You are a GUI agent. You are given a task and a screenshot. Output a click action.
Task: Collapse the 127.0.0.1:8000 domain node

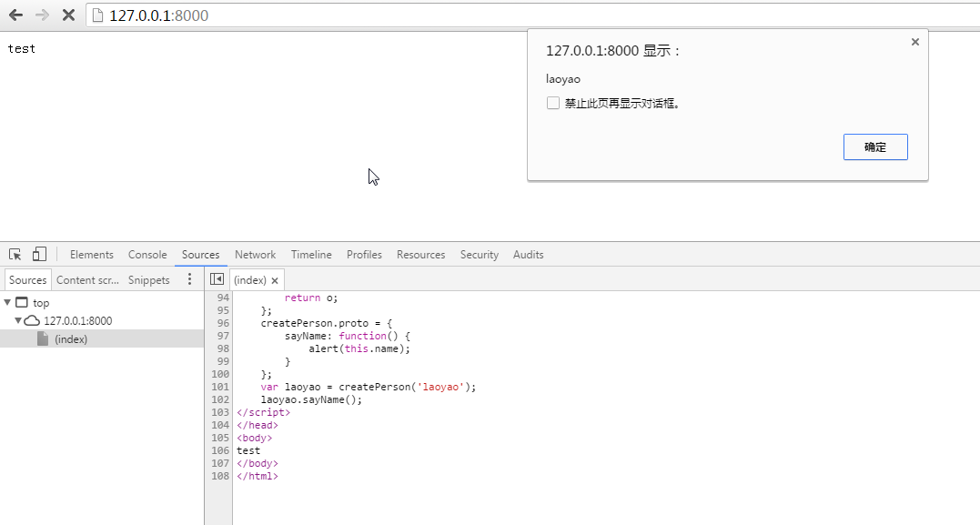point(19,320)
